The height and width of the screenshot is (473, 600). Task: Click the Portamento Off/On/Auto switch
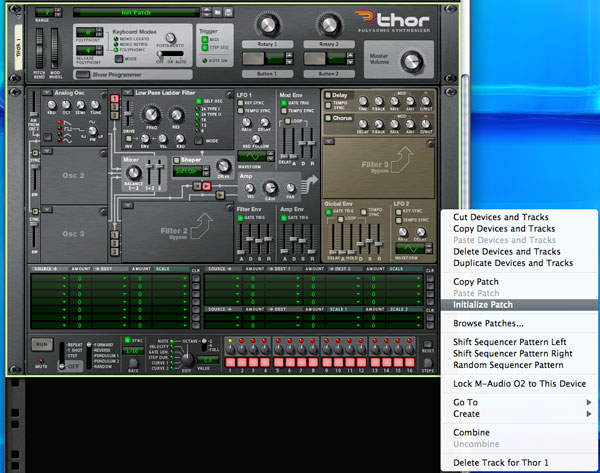170,54
